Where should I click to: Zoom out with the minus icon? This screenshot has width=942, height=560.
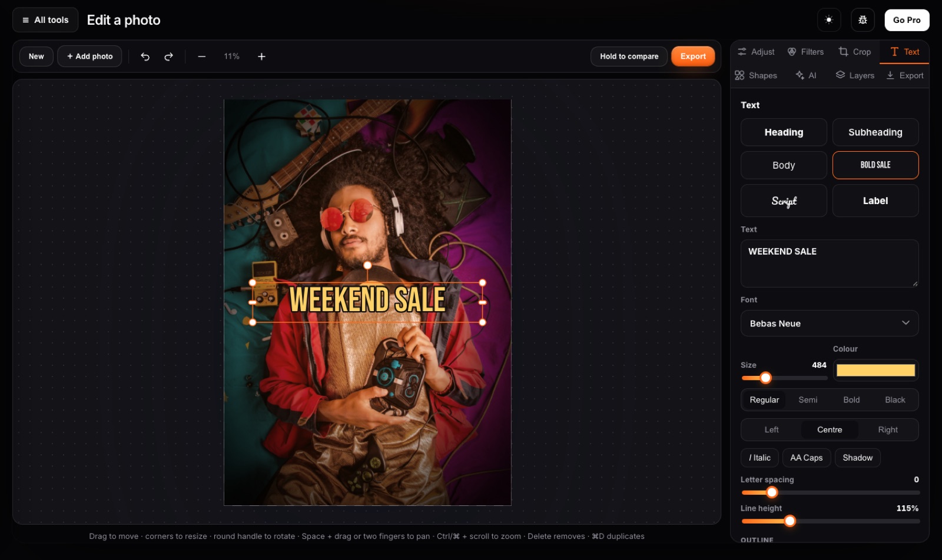(x=202, y=56)
